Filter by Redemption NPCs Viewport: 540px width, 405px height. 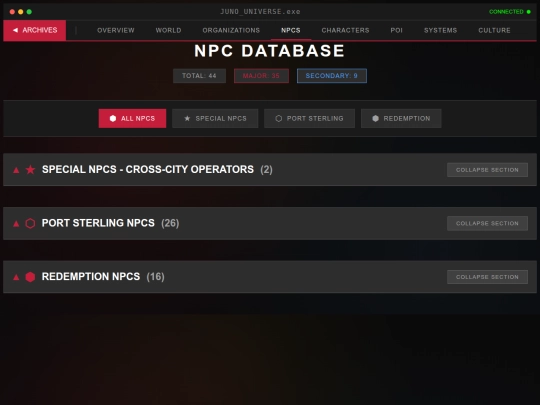click(x=401, y=118)
